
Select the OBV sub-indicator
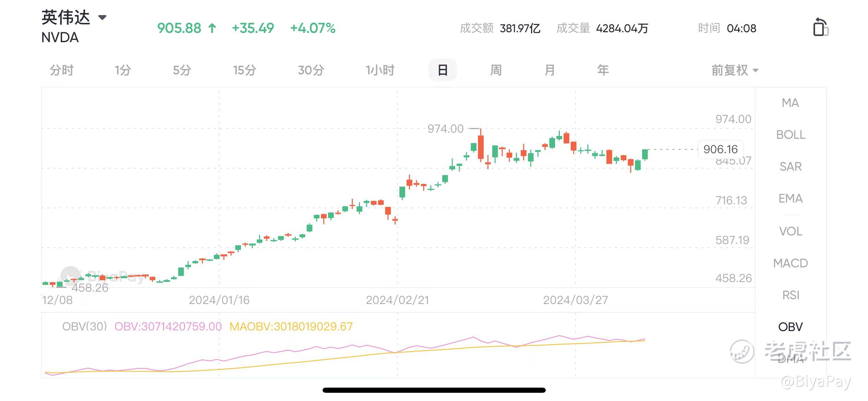(x=791, y=327)
